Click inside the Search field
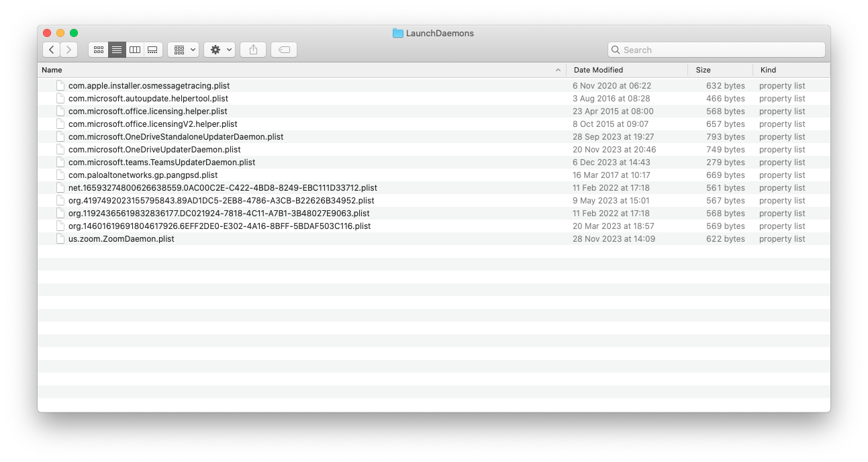This screenshot has height=462, width=868. (715, 49)
